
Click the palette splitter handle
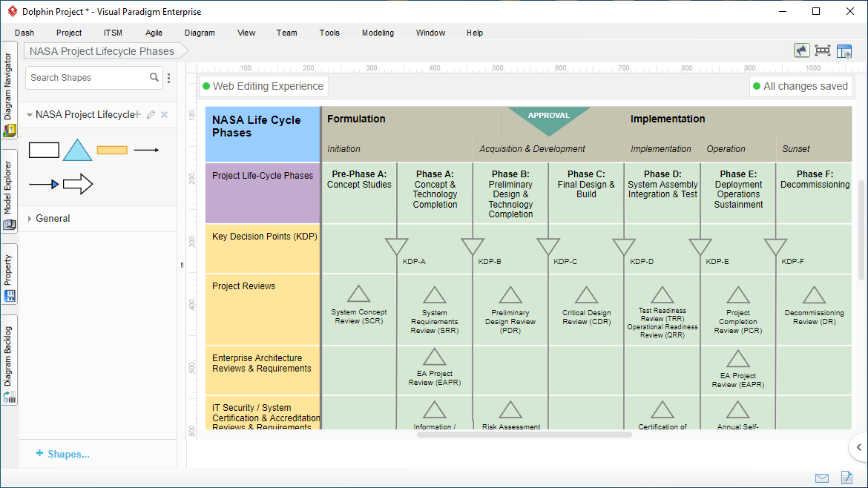tap(182, 265)
